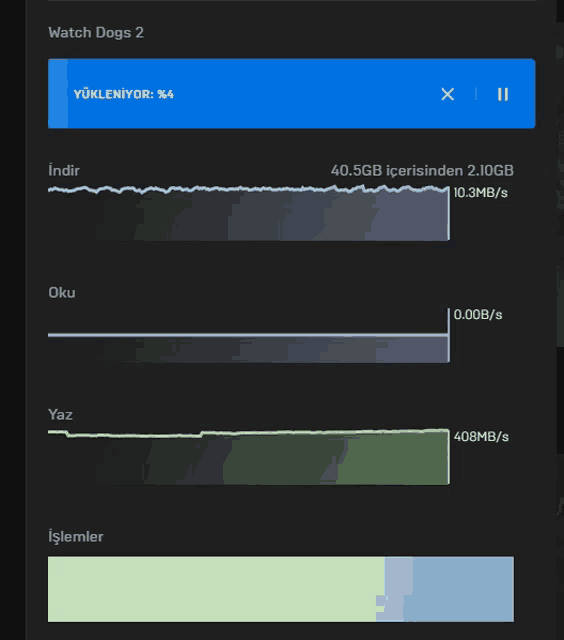Click the 10.3MB/s download speed value
The height and width of the screenshot is (640, 564).
coord(480,193)
